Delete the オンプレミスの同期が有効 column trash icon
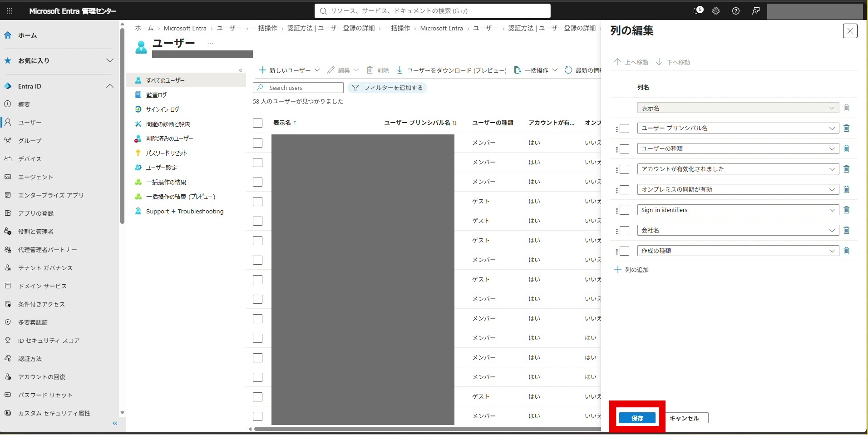868x435 pixels. (846, 189)
